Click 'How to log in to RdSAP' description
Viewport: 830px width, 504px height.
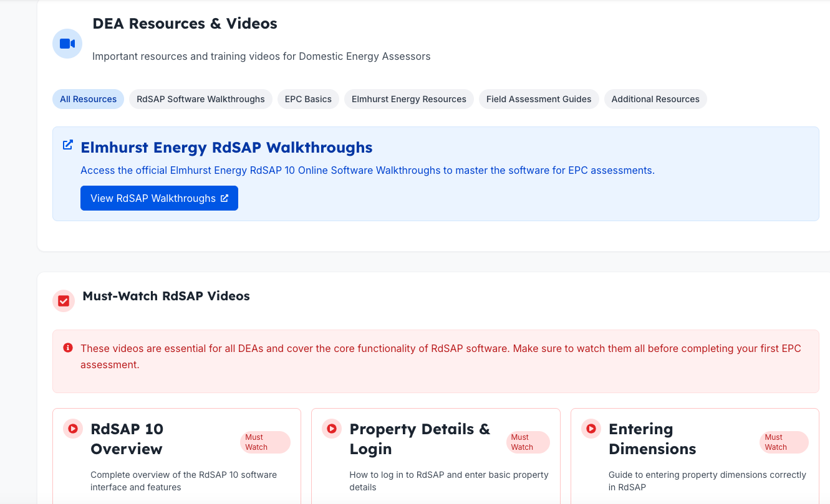(x=449, y=481)
